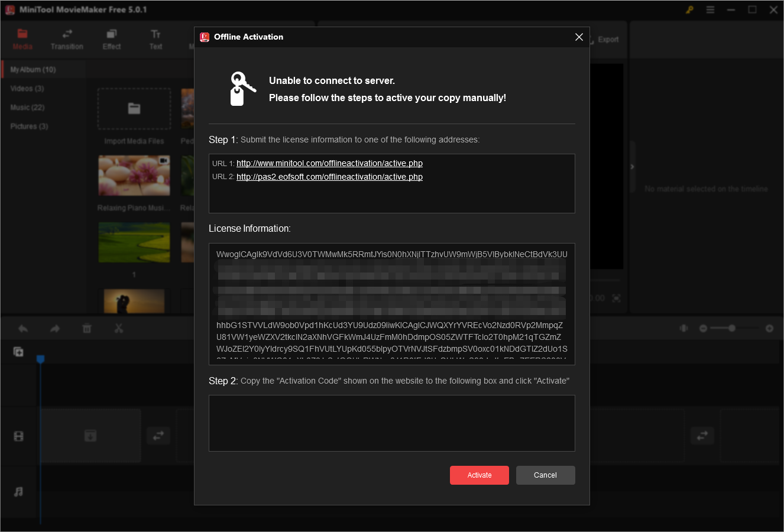
Task: Open the Media tab
Action: click(x=22, y=39)
